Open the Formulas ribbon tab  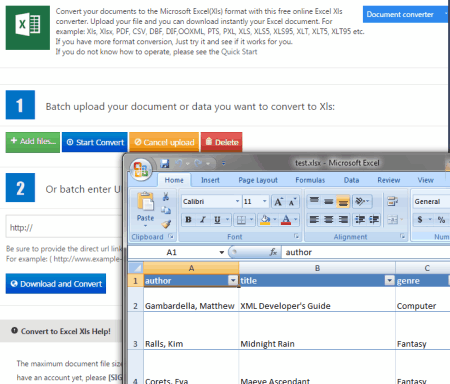click(310, 180)
